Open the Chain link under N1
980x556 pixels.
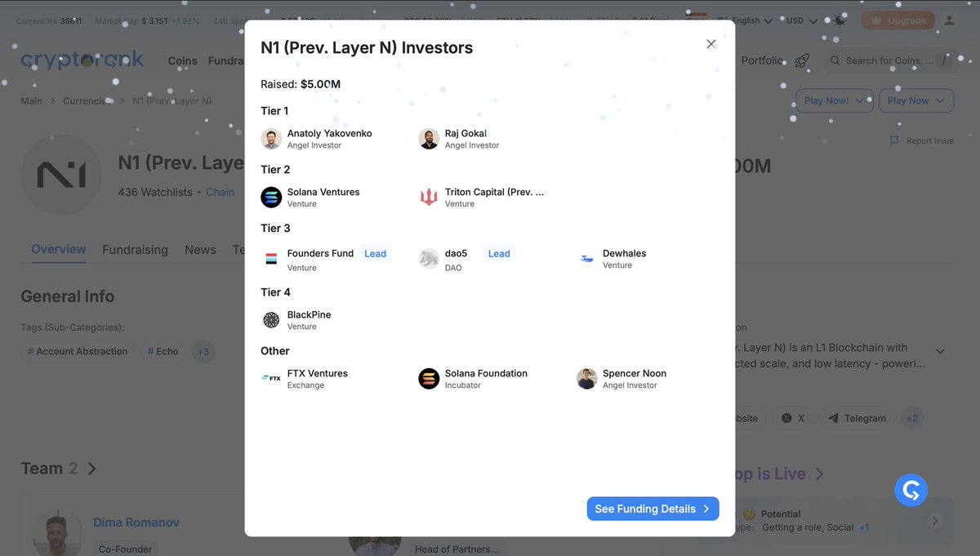220,192
